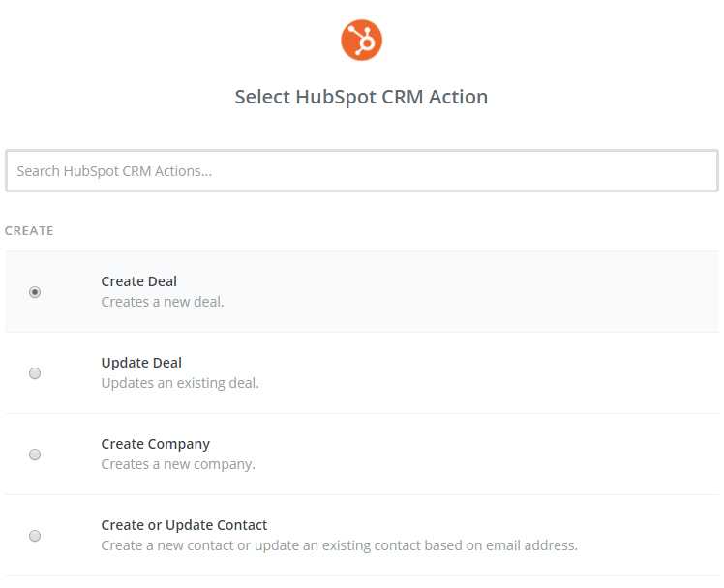Screen dimensions: 724x588
Task: Focus the Search HubSpot CRM Actions field
Action: (x=362, y=170)
